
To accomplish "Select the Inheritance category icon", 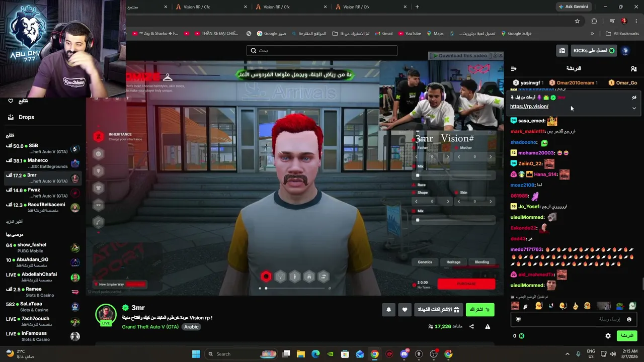I will click(x=99, y=136).
